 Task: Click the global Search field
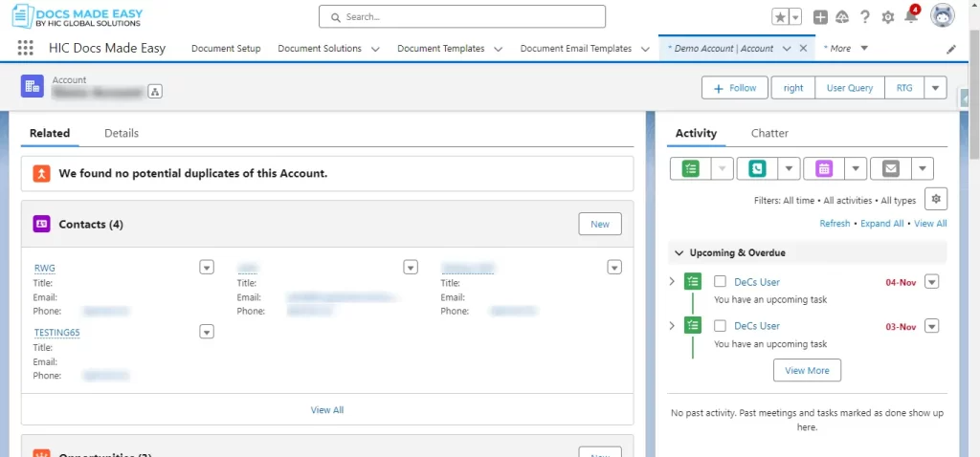click(462, 17)
